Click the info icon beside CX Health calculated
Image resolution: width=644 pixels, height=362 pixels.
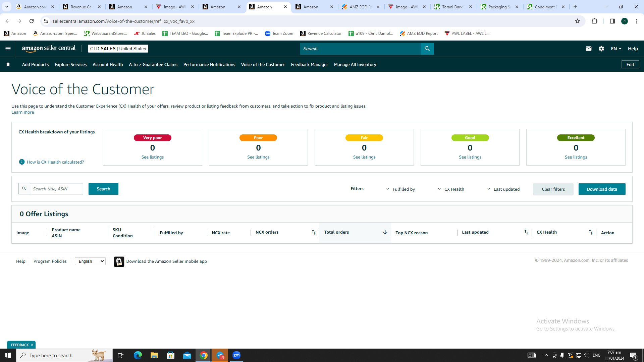[22, 162]
